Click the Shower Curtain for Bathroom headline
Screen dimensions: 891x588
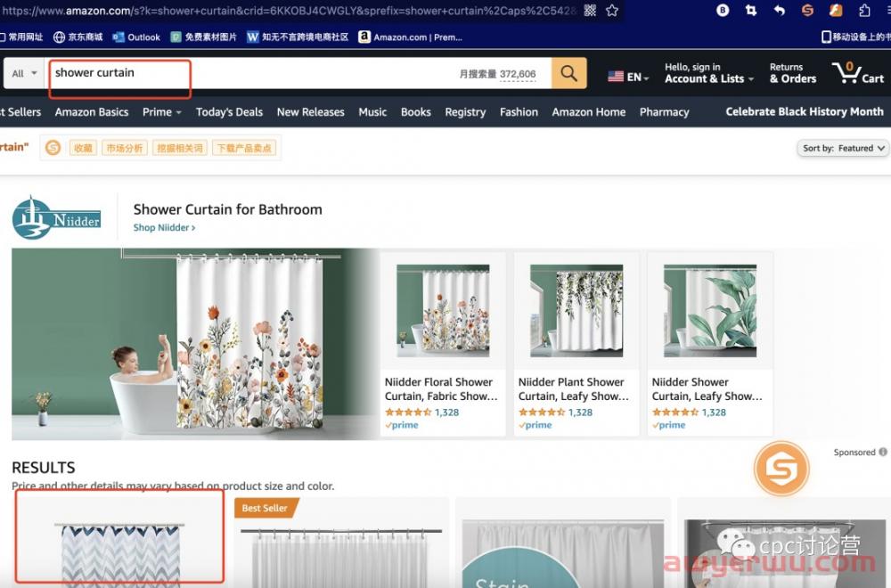[x=228, y=209]
